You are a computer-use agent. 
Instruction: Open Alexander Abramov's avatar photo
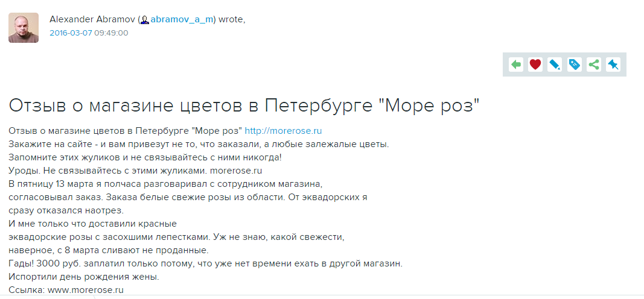[24, 28]
